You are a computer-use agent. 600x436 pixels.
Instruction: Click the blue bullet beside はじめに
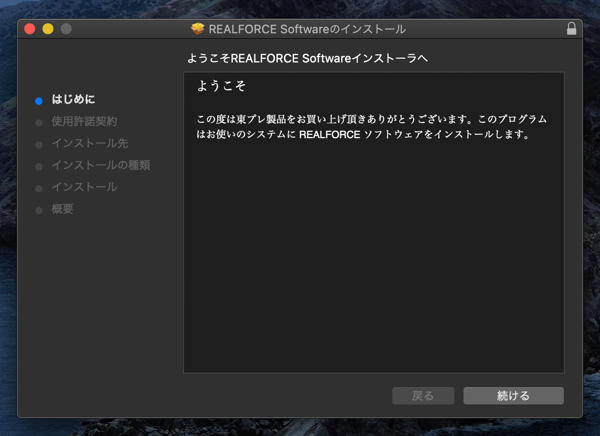[x=39, y=101]
